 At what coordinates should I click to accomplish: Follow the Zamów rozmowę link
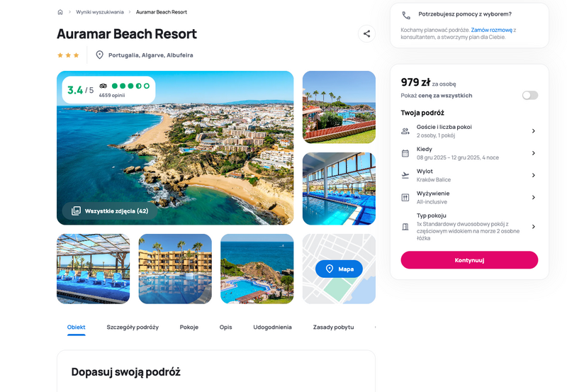(491, 30)
